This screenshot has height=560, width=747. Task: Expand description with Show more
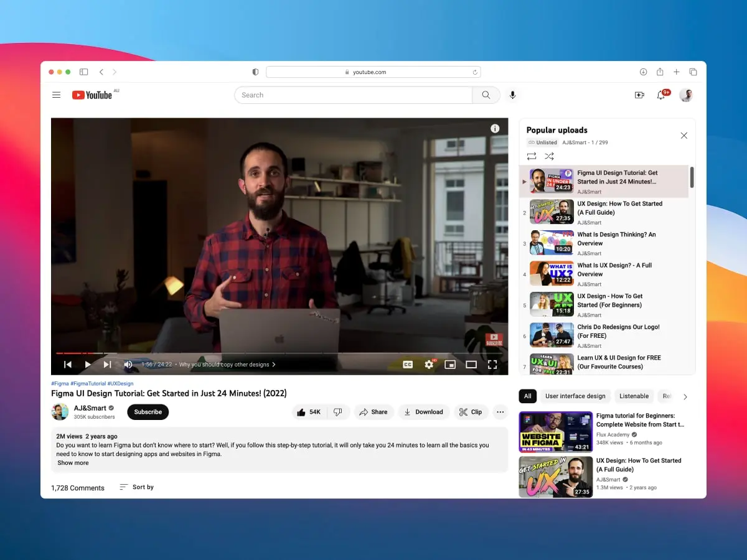73,463
